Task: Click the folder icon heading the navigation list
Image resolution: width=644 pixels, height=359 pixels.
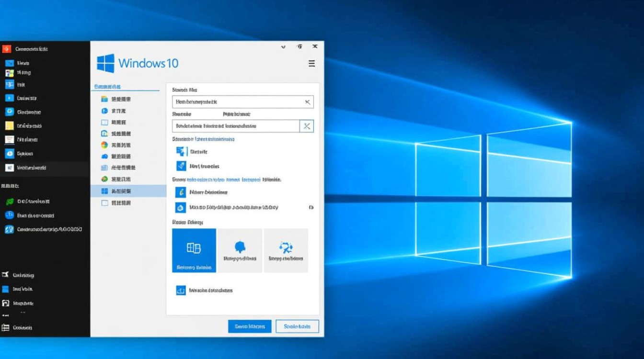Action: 104,99
